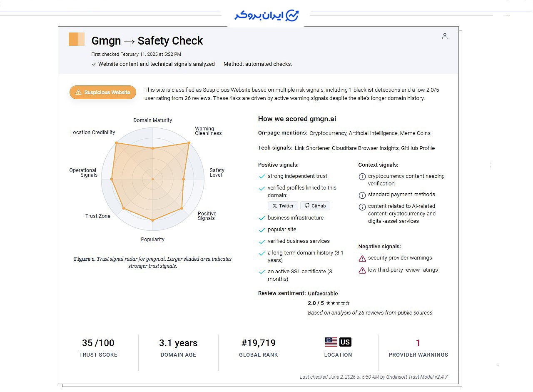Click the Domain Maturity radar axis label
The width and height of the screenshot is (533, 392).
(x=153, y=120)
